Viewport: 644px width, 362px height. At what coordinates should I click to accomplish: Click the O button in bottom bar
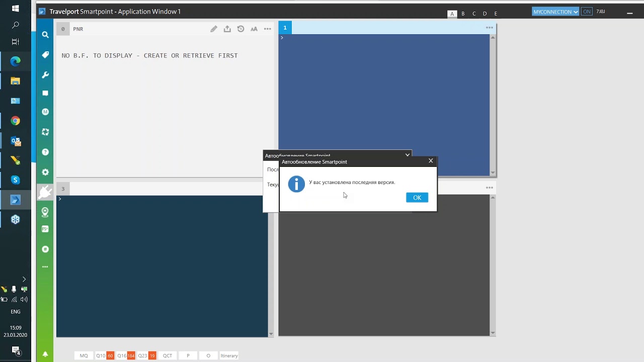(208, 355)
